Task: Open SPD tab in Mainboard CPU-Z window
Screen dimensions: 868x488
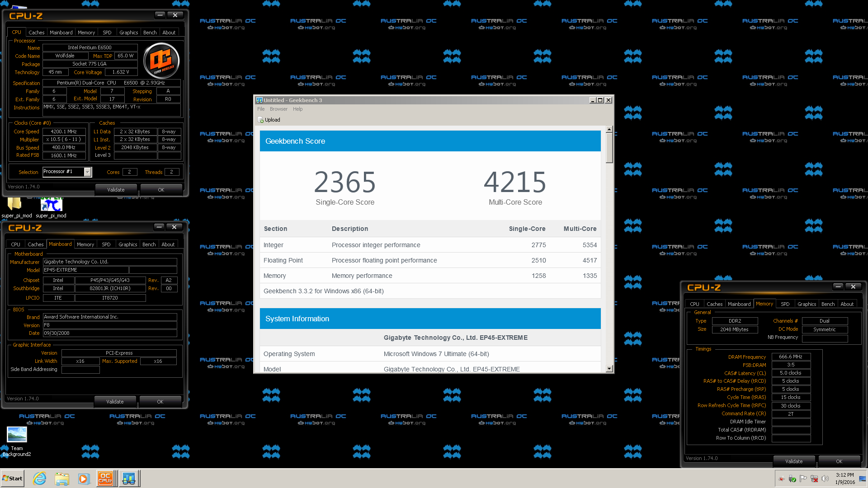Action: coord(106,244)
